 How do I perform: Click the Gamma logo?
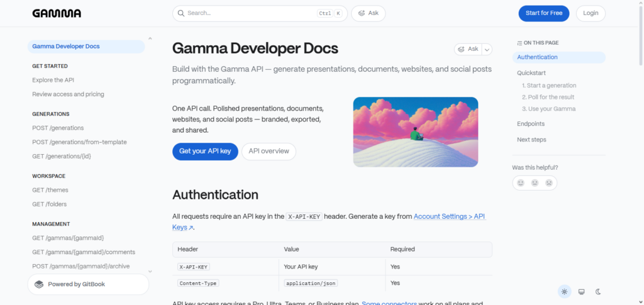pos(57,13)
